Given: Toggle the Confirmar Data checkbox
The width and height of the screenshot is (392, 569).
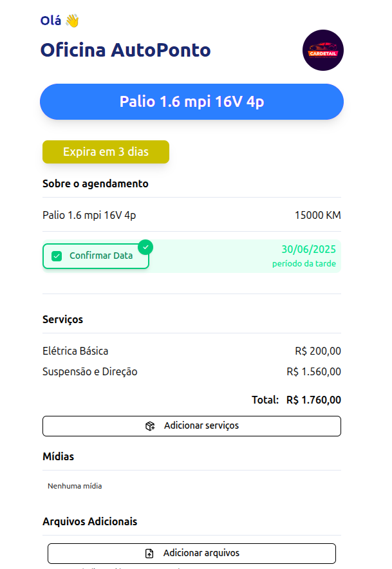Looking at the screenshot, I should pos(57,256).
